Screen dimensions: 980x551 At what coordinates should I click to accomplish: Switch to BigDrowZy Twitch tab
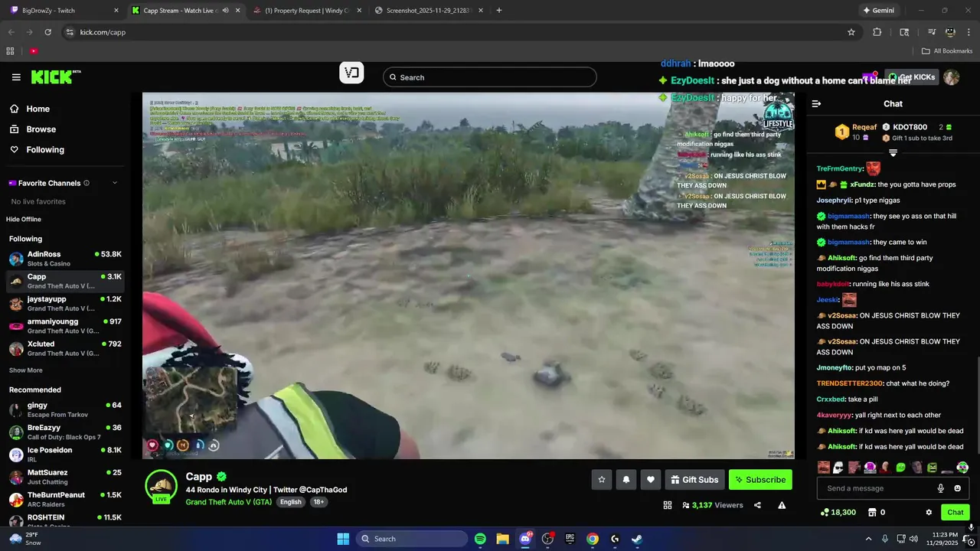coord(65,10)
